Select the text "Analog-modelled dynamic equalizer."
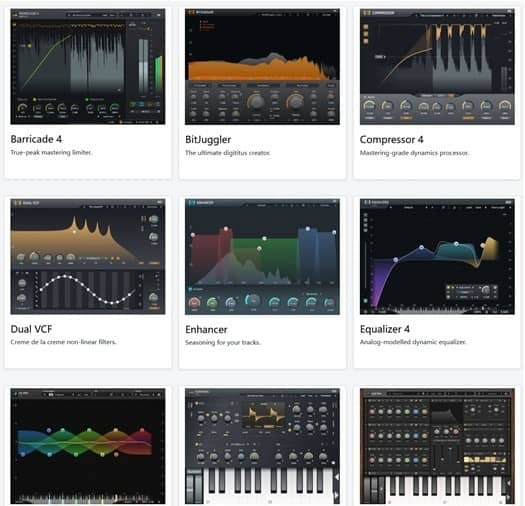 (x=413, y=342)
